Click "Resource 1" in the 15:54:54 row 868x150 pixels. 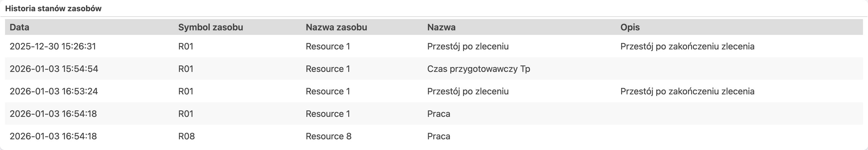click(x=328, y=69)
